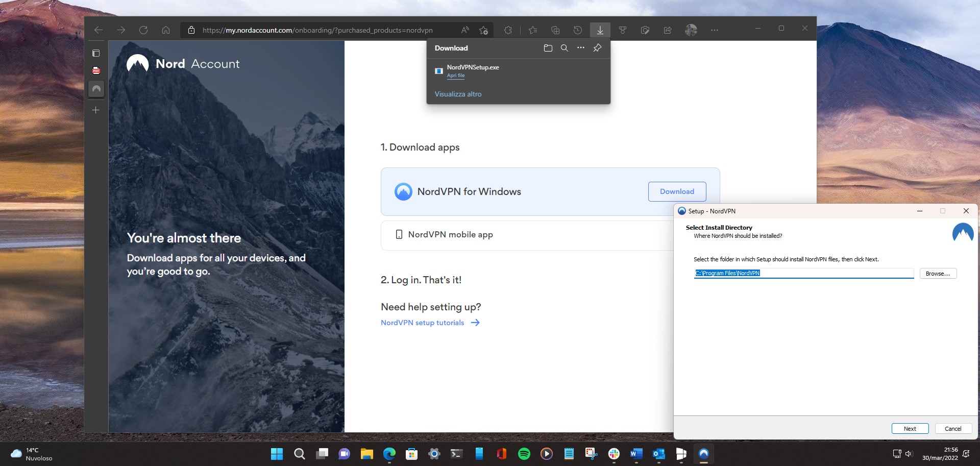Select the NordVPNSetup.exe download entry
The image size is (980, 466).
click(x=518, y=71)
